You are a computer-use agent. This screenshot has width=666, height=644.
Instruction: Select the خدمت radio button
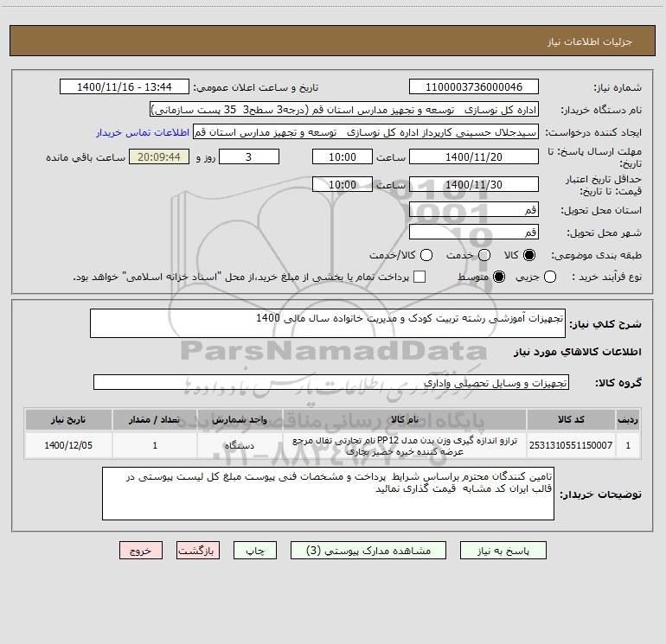pos(484,255)
